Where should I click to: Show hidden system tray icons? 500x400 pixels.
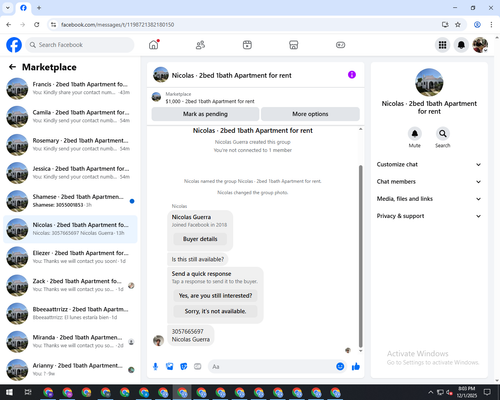tap(430, 392)
